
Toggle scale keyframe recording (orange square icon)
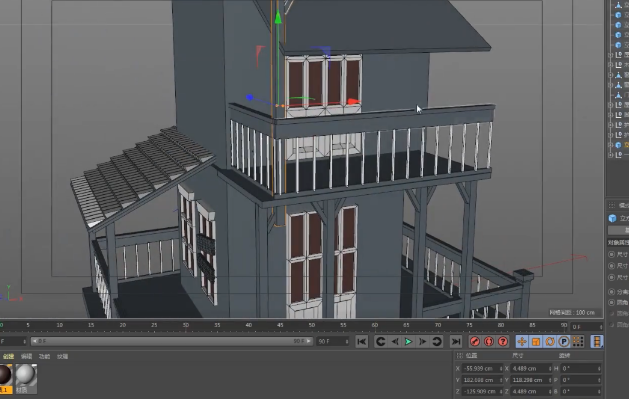(x=536, y=342)
